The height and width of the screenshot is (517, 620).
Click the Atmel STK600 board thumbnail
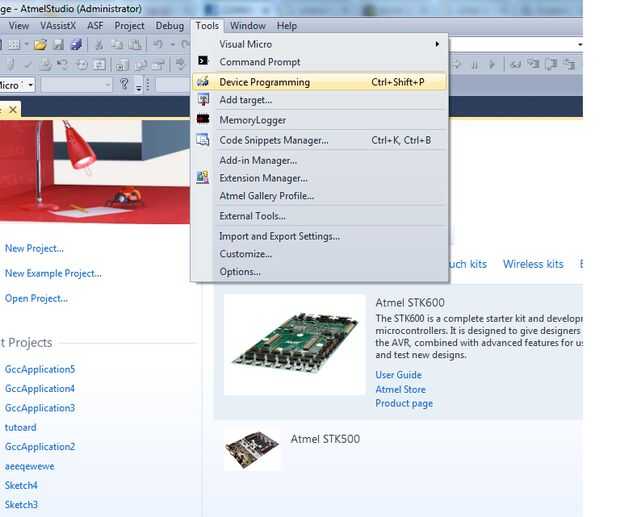[295, 344]
